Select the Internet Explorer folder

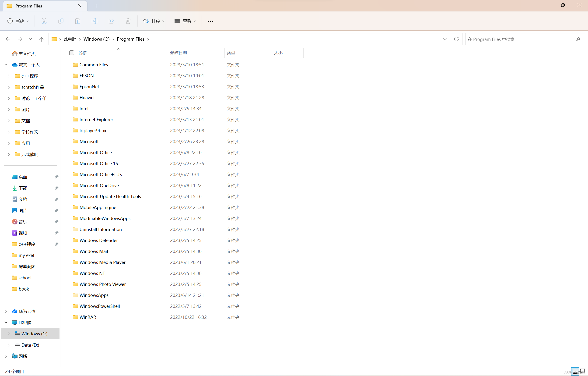tap(96, 120)
